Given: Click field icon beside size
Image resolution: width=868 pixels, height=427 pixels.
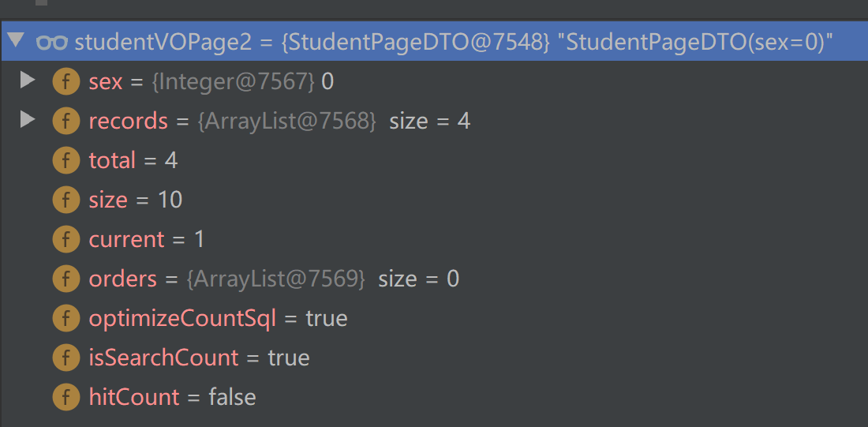Looking at the screenshot, I should 65,200.
